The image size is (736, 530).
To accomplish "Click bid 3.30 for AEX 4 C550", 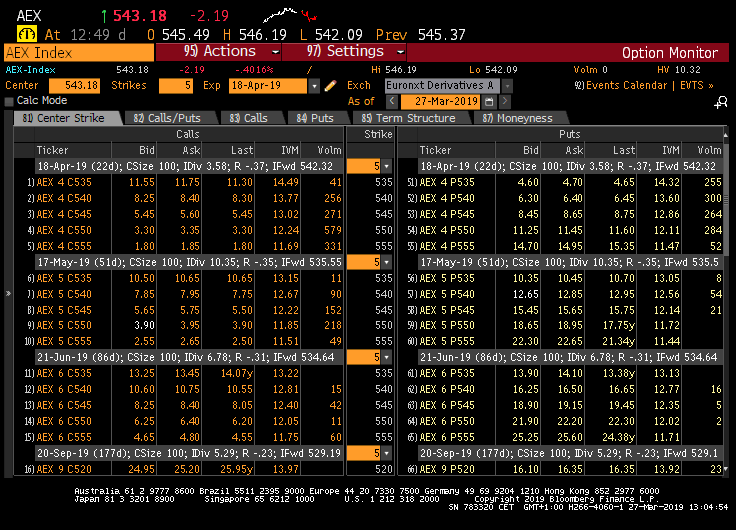I will click(x=144, y=230).
